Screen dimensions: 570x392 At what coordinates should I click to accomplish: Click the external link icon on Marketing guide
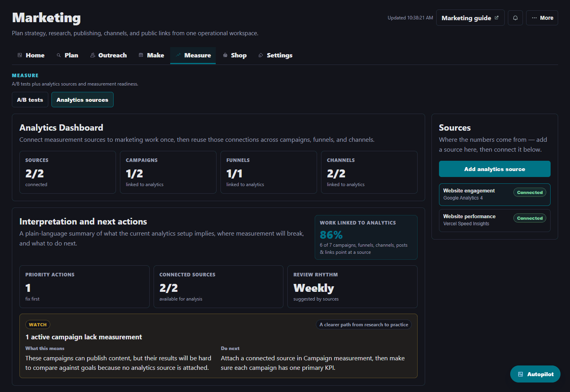click(x=497, y=18)
